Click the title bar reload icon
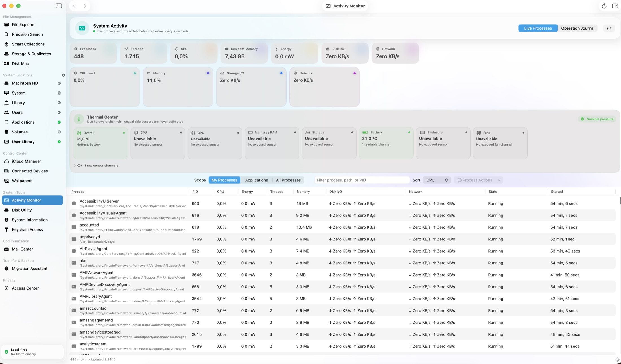 tap(604, 6)
